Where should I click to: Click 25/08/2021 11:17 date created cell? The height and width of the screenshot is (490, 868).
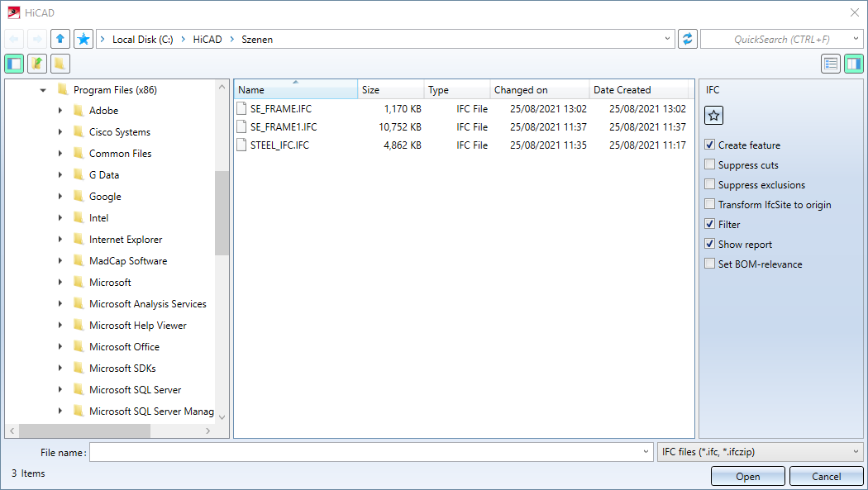[647, 145]
